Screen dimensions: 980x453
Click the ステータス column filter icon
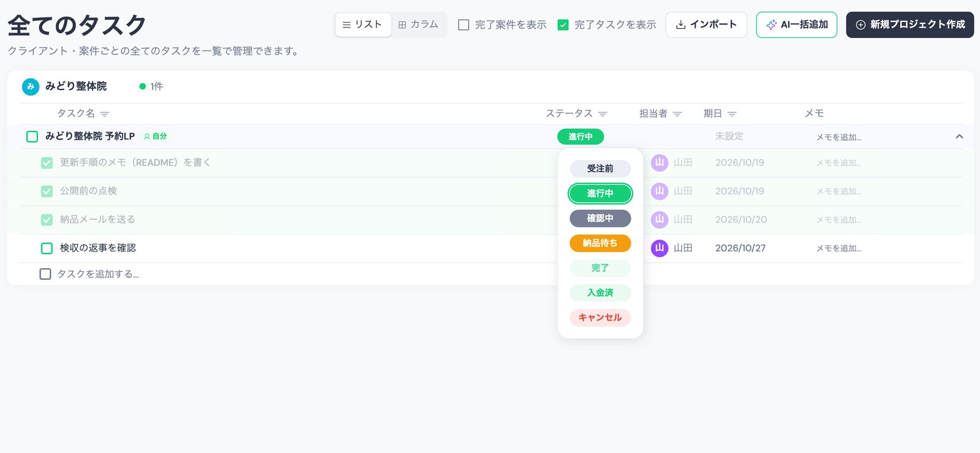[x=603, y=114]
